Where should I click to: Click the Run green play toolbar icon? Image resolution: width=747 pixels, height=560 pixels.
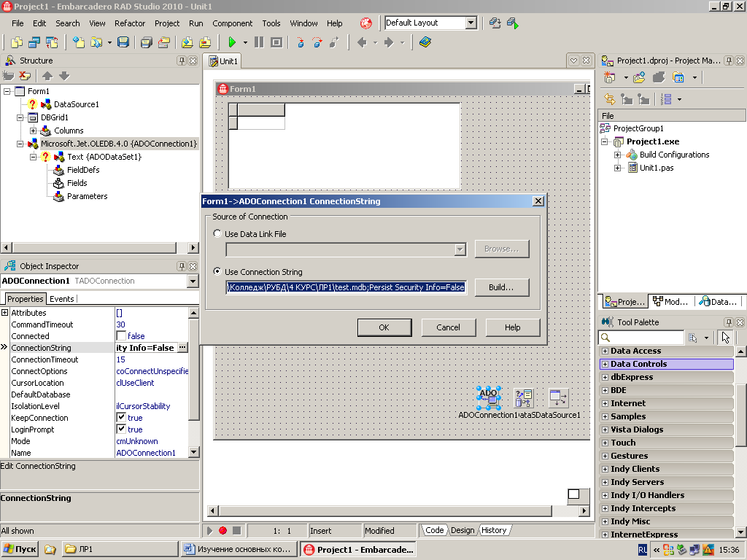(232, 42)
